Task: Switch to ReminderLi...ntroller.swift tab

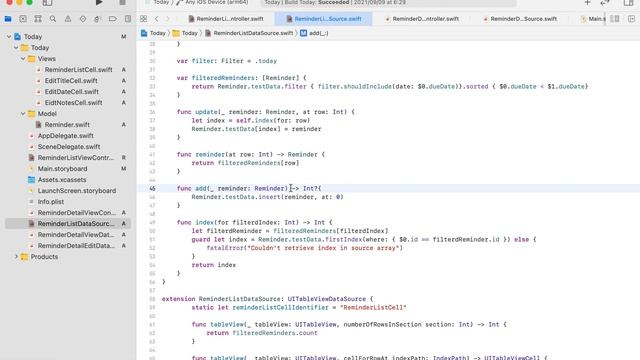Action: 226,19
